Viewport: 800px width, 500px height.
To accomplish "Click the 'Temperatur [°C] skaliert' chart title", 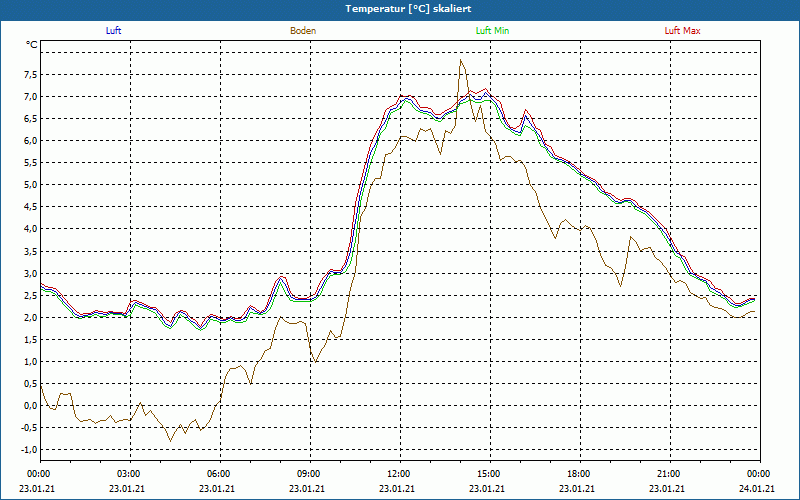I will click(x=408, y=9).
